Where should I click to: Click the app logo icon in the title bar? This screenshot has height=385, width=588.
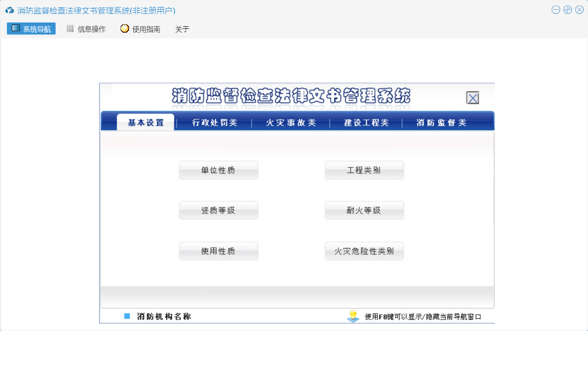pos(10,11)
